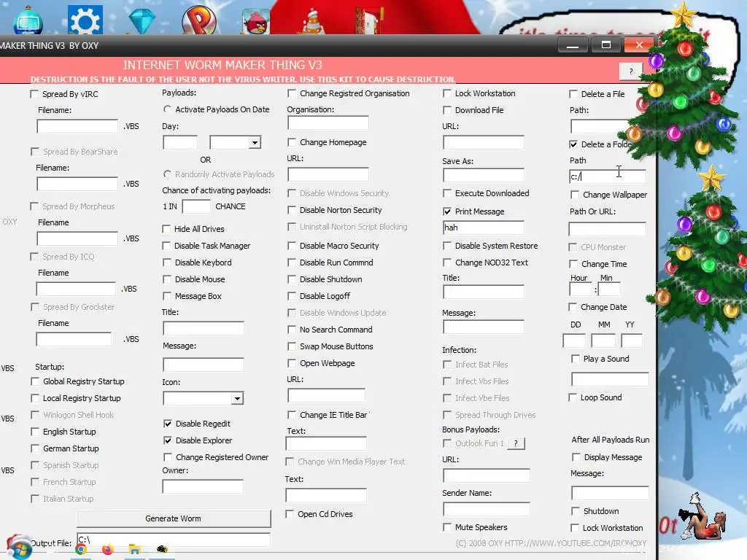Tick the Change Date checkbox
Viewport: 747px width, 560px height.
(x=573, y=307)
